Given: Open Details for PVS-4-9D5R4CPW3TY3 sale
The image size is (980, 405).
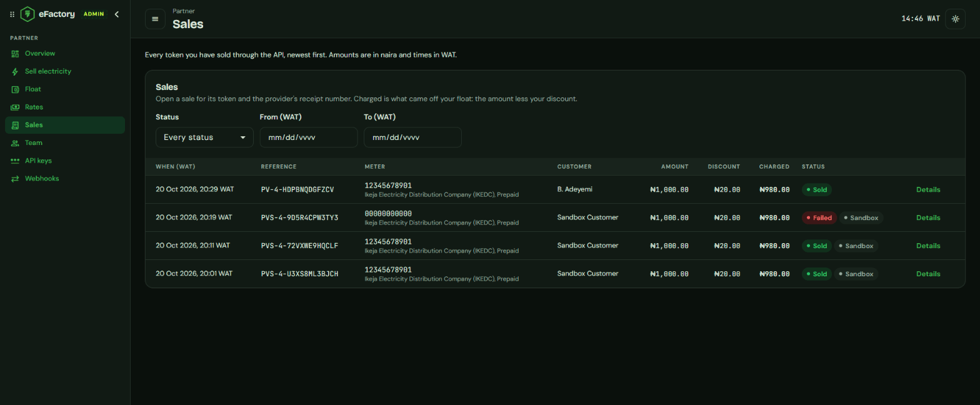Looking at the screenshot, I should tap(928, 218).
